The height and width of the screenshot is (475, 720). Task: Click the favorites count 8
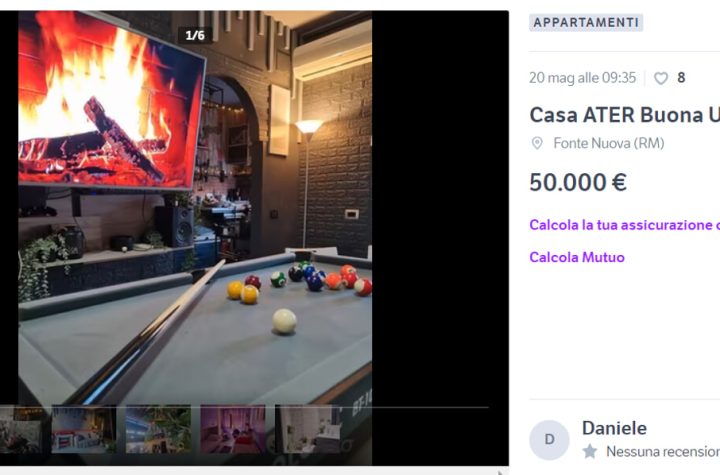(x=681, y=78)
